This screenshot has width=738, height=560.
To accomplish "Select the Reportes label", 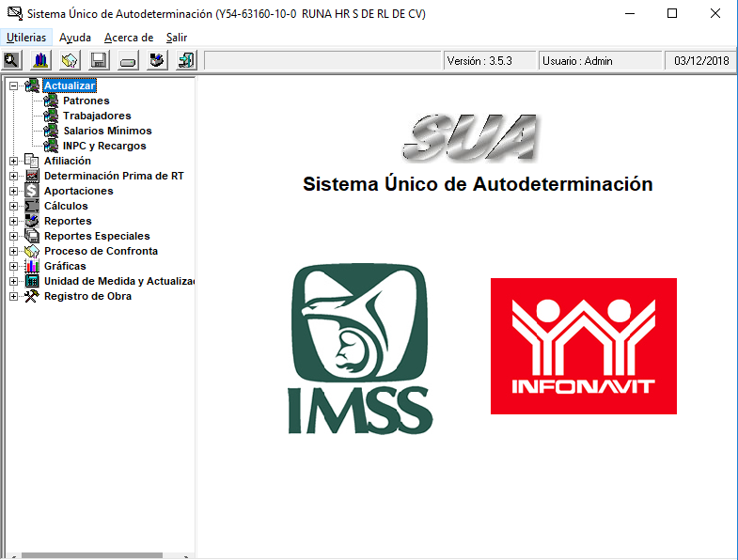I will 68,221.
